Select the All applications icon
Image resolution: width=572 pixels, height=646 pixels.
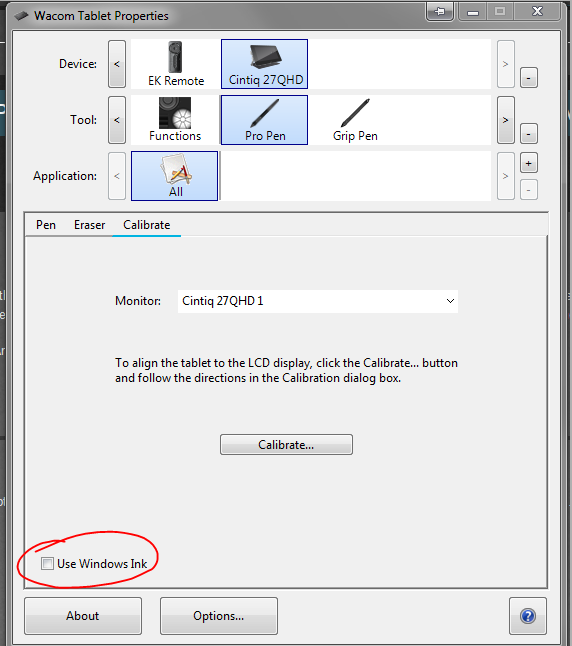(175, 176)
